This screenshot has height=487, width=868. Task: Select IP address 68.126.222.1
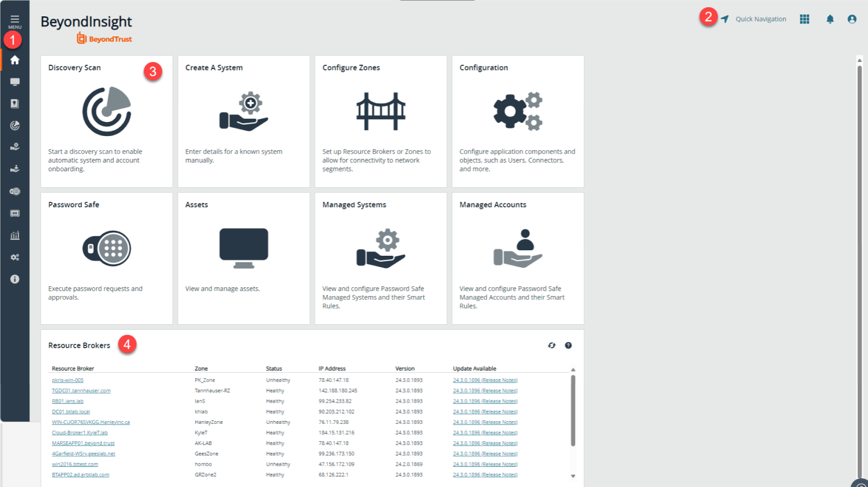point(333,475)
